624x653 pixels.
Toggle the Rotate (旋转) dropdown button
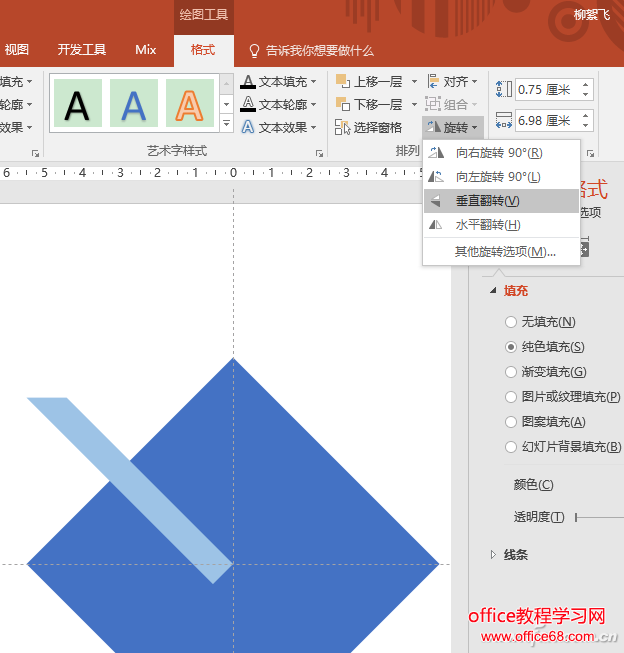[453, 127]
